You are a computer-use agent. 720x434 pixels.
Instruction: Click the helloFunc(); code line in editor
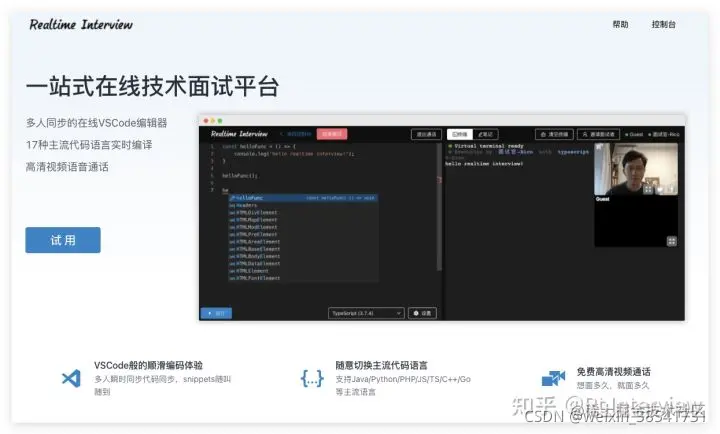point(240,175)
